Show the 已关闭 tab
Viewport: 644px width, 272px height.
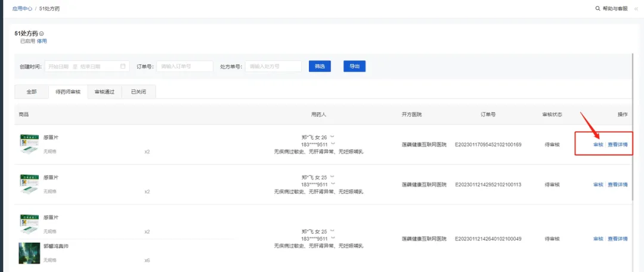[138, 92]
